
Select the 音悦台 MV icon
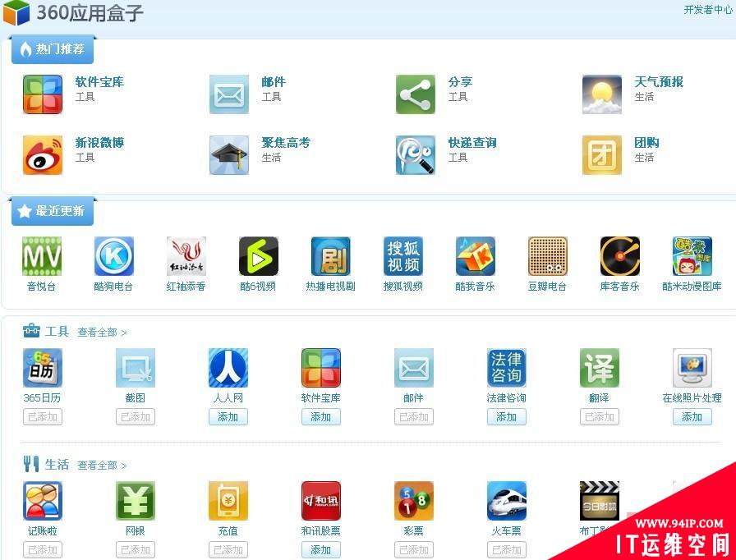pyautogui.click(x=42, y=256)
